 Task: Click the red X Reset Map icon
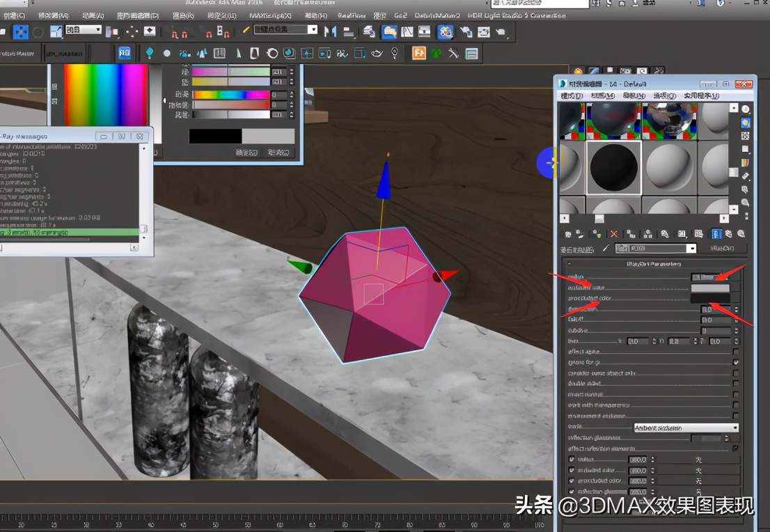(x=613, y=233)
